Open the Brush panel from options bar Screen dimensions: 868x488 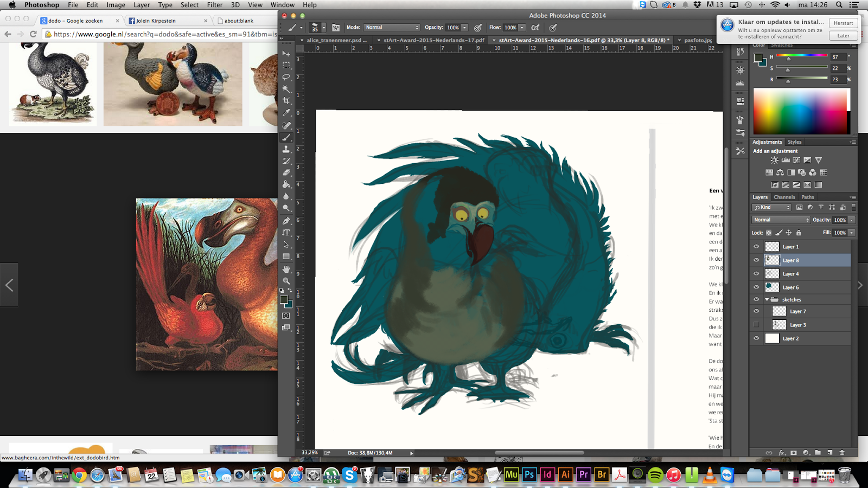tap(336, 28)
